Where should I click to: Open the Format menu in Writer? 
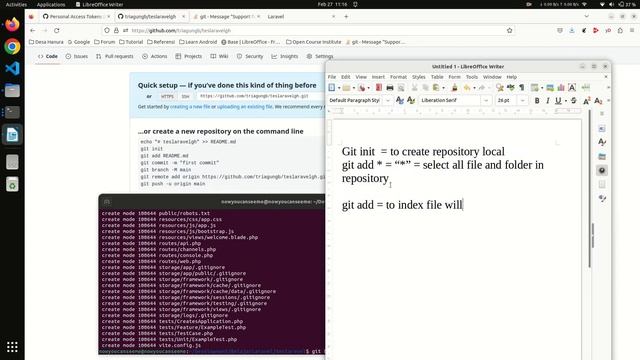pos(398,77)
